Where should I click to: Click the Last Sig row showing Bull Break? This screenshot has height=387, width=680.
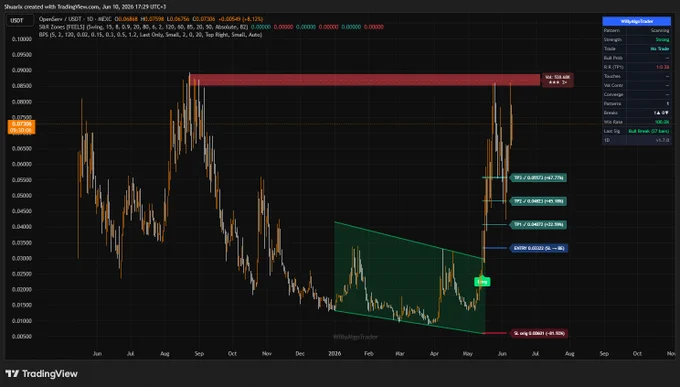click(x=636, y=131)
